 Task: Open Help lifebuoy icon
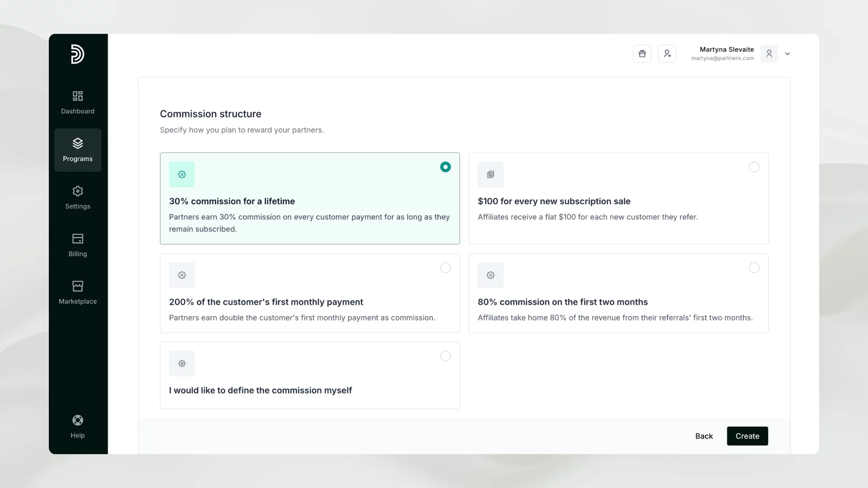click(x=78, y=421)
